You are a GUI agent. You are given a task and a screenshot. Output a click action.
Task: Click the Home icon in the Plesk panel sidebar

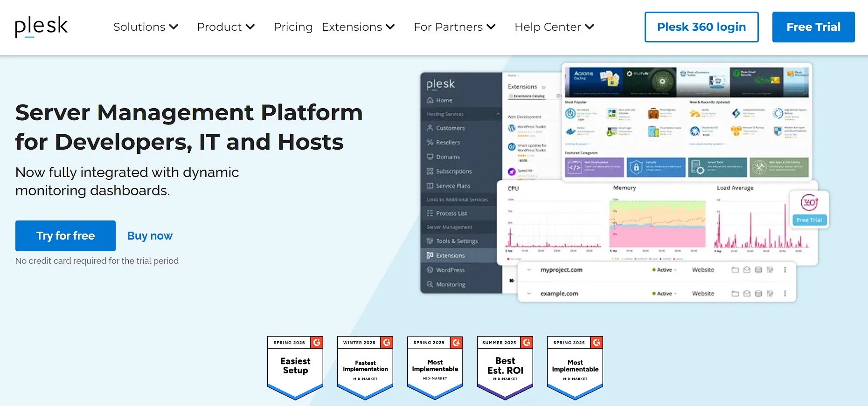click(x=430, y=100)
